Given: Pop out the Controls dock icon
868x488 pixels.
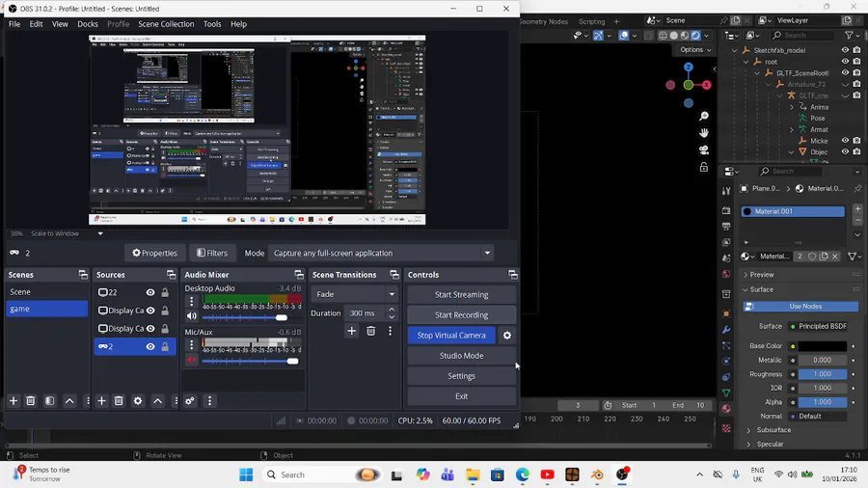Looking at the screenshot, I should coord(513,275).
